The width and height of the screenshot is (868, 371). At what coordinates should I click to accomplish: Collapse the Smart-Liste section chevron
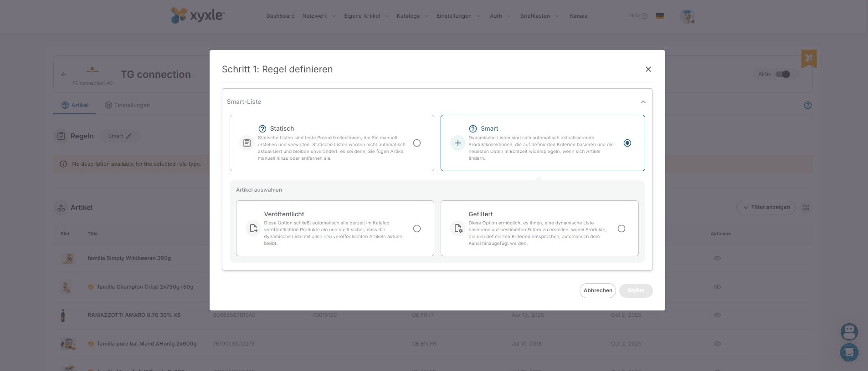(x=643, y=102)
